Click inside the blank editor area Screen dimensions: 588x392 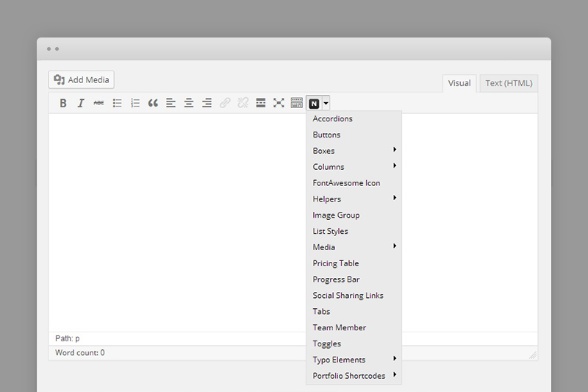(177, 222)
